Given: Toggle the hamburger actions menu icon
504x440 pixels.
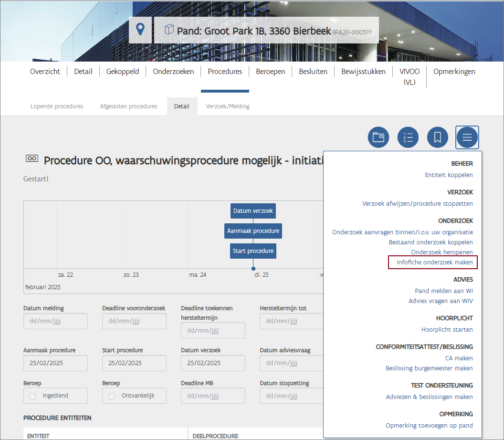Looking at the screenshot, I should click(467, 138).
